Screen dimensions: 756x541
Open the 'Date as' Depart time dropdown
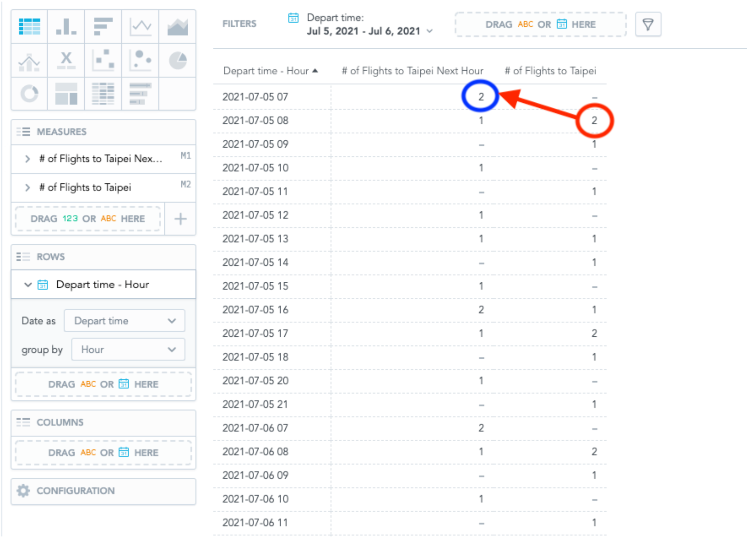pos(124,321)
